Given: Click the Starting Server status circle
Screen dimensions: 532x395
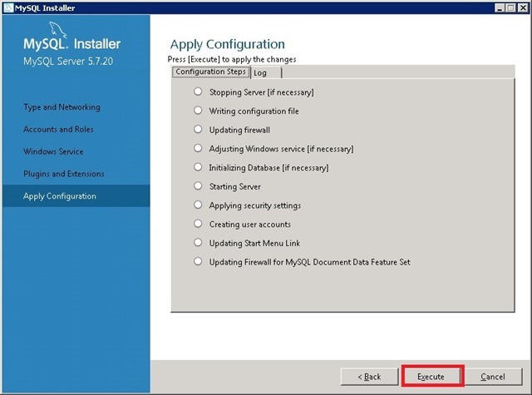Looking at the screenshot, I should 198,186.
